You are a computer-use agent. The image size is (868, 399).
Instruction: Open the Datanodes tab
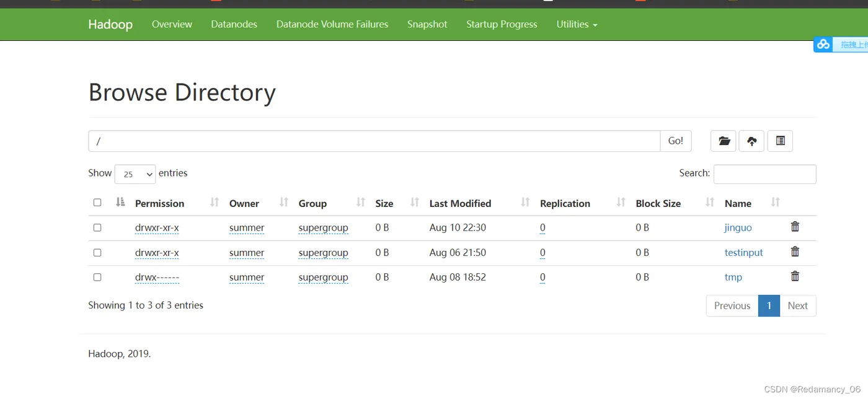pos(234,24)
